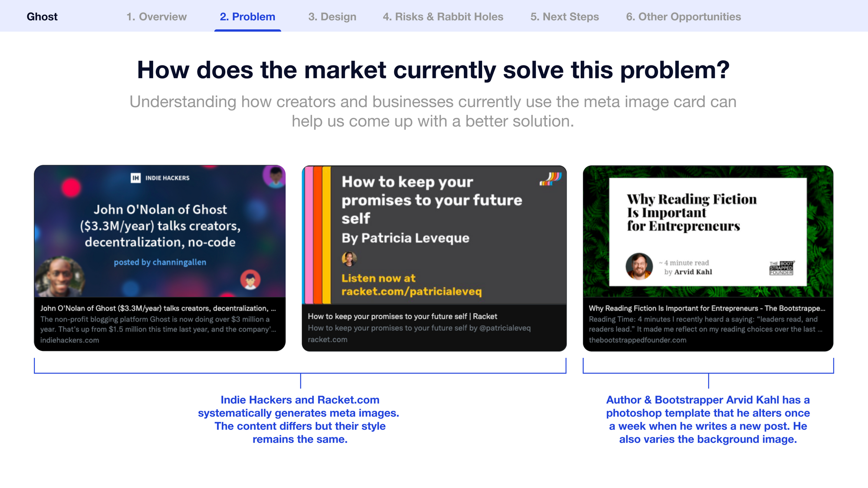Switch to the 5. Next Steps tab
868x488 pixels.
[565, 16]
